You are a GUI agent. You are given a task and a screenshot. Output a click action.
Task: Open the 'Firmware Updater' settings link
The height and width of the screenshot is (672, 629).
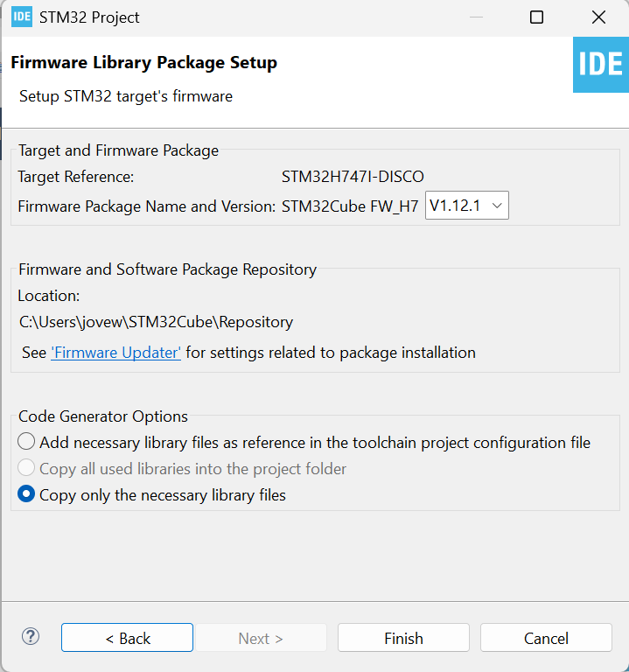[116, 353]
